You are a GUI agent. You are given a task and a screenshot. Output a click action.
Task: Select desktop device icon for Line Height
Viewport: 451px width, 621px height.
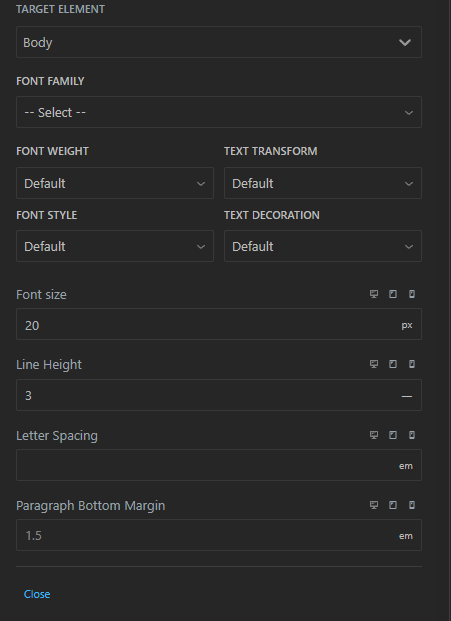pyautogui.click(x=374, y=364)
